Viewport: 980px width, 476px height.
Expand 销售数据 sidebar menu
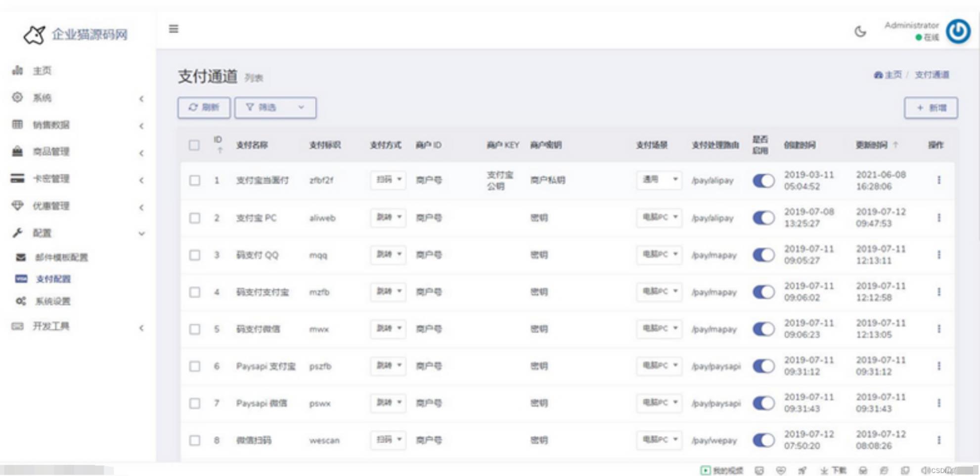(x=79, y=125)
